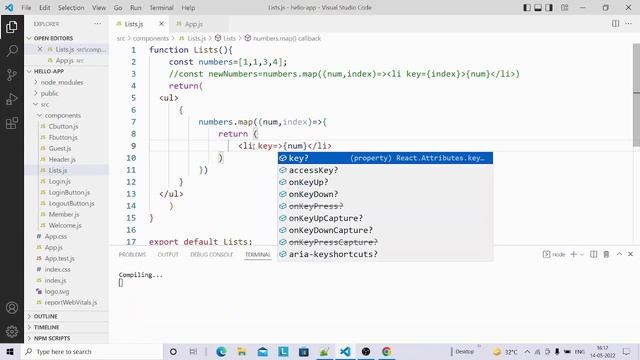Open Microsoft Edge from the taskbar
The height and width of the screenshot is (360, 640).
(x=221, y=351)
